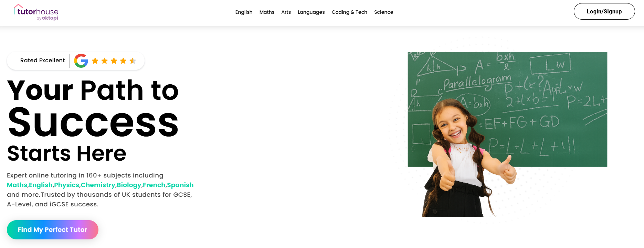Open the Maths menu item
The image size is (644, 248).
point(267,12)
